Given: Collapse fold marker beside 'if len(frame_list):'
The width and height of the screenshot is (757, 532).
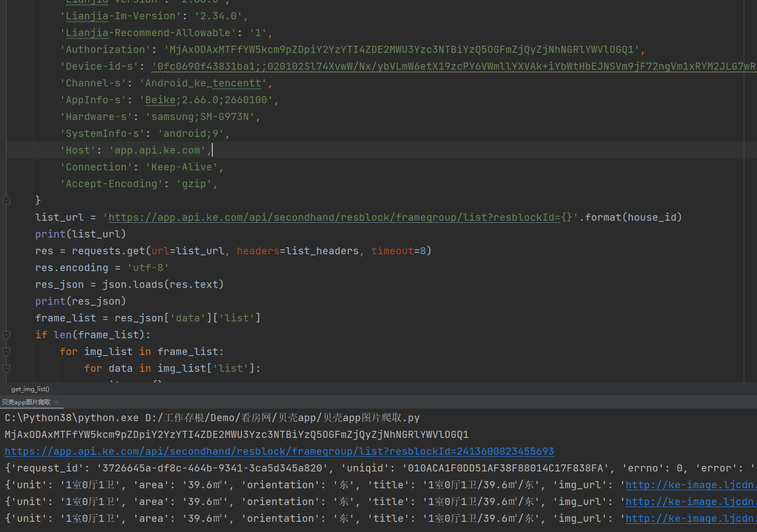Looking at the screenshot, I should pos(7,335).
